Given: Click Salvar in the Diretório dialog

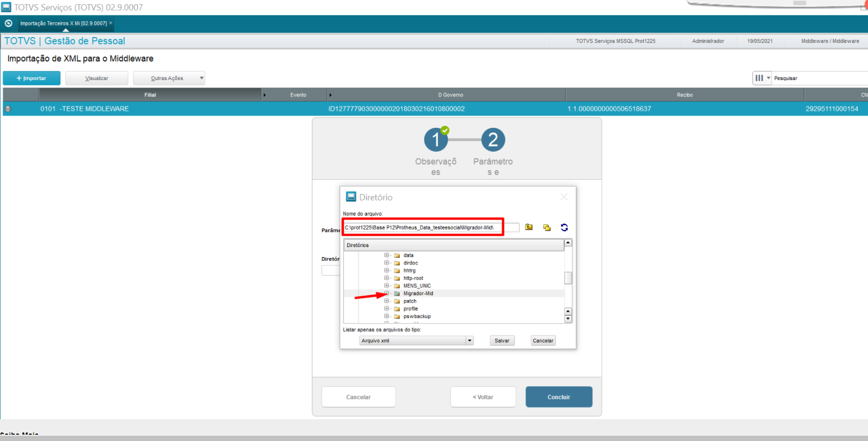Looking at the screenshot, I should [x=502, y=341].
